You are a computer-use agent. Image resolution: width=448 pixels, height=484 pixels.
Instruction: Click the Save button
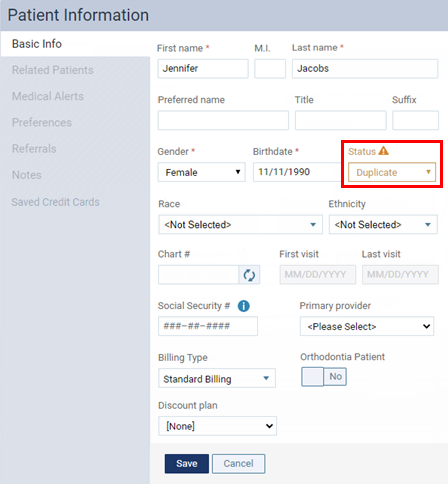pos(187,463)
